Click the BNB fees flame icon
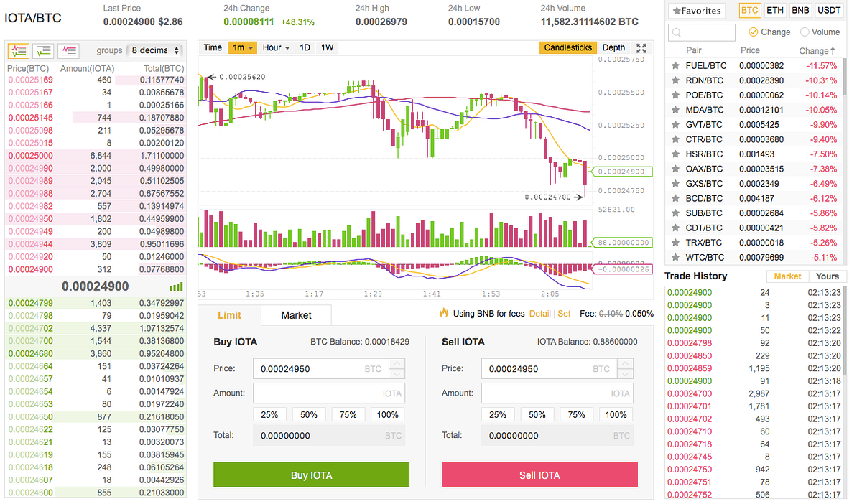 [444, 313]
